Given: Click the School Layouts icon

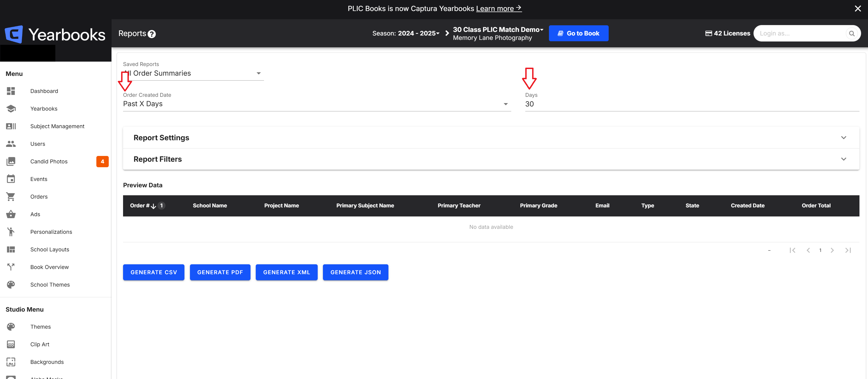Looking at the screenshot, I should 11,249.
